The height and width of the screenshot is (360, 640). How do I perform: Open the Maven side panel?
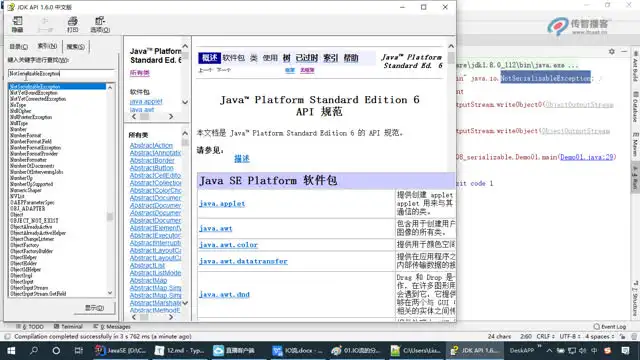[x=636, y=145]
